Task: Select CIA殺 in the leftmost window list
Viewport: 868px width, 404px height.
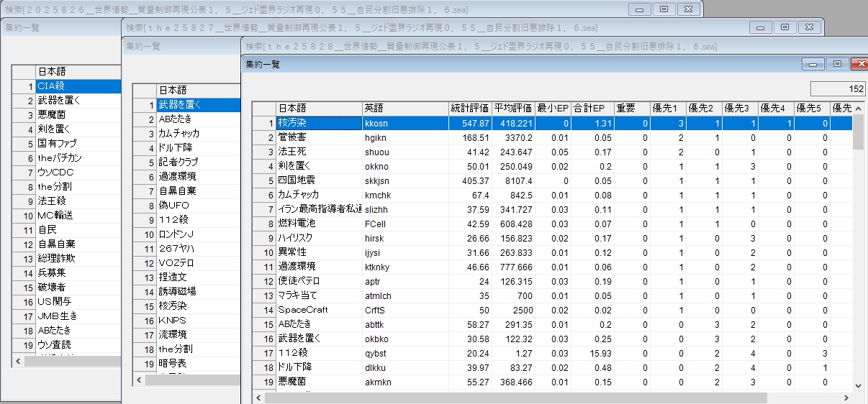Action: 77,86
